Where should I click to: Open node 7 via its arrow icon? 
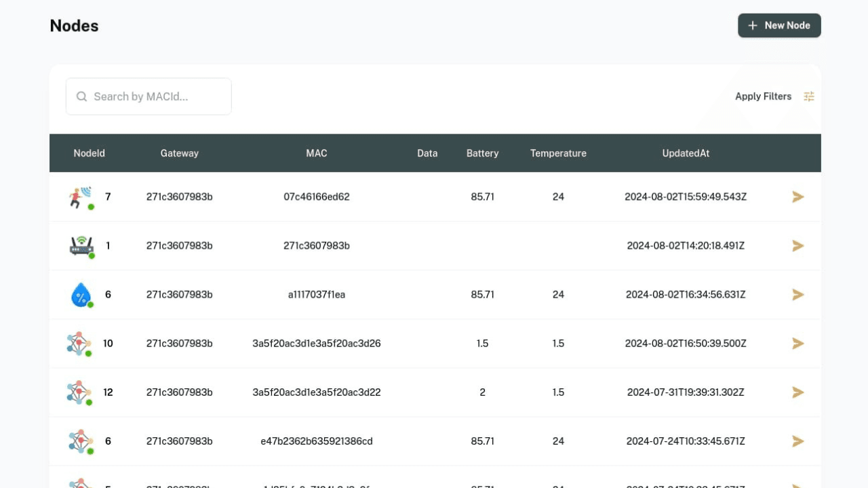pyautogui.click(x=798, y=197)
